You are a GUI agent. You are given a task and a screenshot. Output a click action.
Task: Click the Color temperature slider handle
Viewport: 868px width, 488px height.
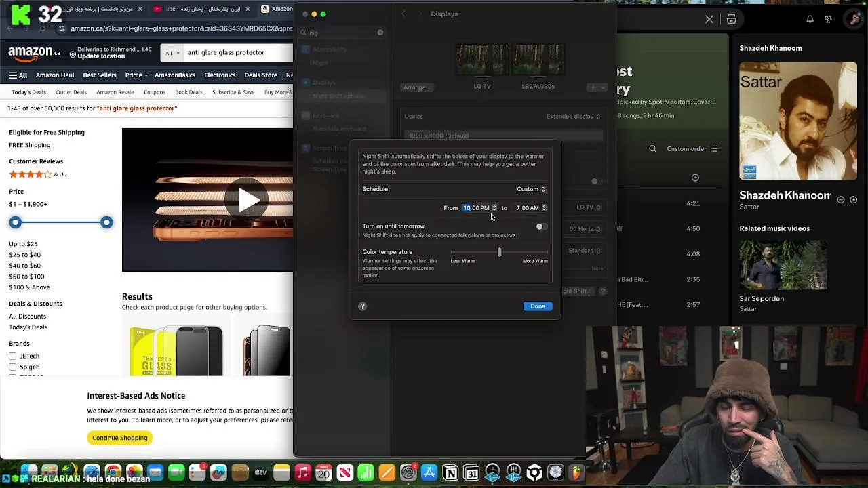pos(500,252)
